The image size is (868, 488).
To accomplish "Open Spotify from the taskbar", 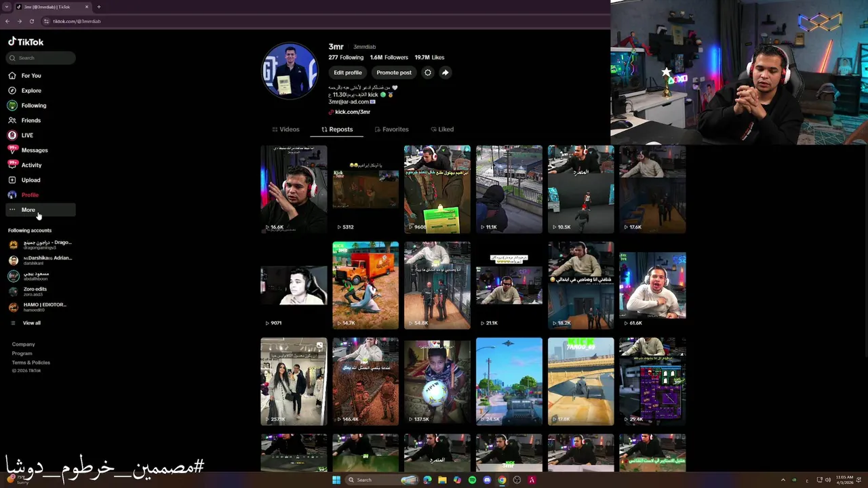I will click(472, 480).
